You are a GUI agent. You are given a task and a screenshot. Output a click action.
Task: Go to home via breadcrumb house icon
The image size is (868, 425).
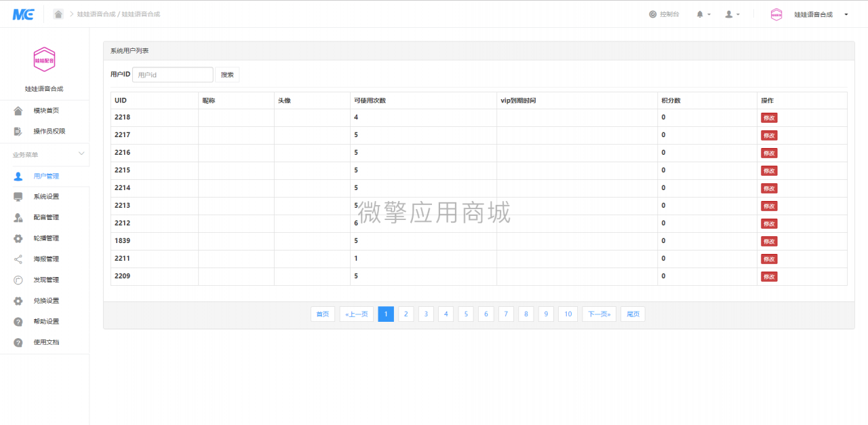[x=58, y=14]
